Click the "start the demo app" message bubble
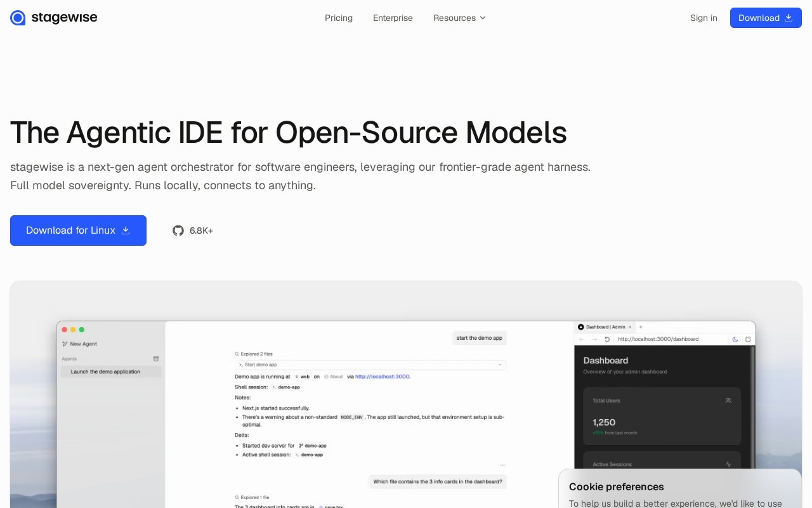Viewport: 812px width, 508px height. [x=479, y=338]
